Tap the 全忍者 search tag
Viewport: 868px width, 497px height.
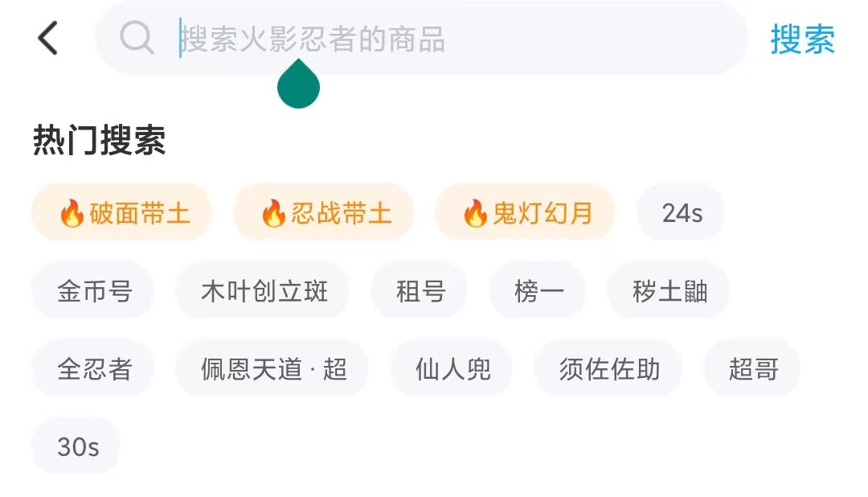[94, 369]
